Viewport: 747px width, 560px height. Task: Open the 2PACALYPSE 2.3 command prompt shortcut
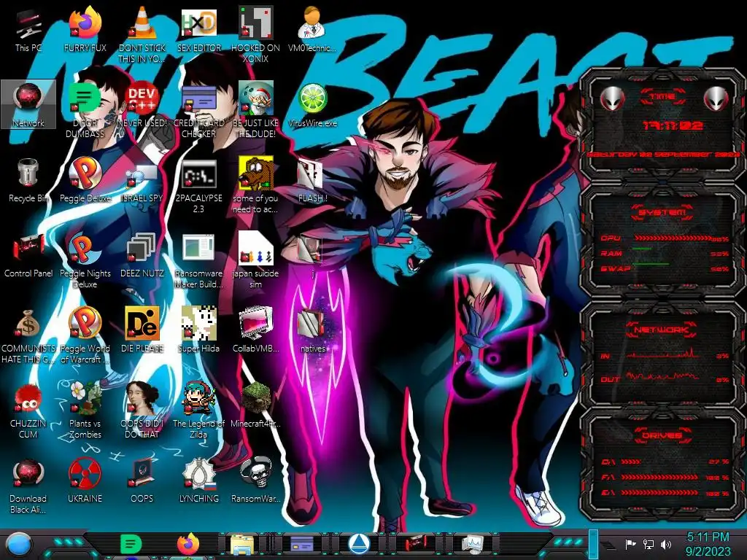(198, 184)
